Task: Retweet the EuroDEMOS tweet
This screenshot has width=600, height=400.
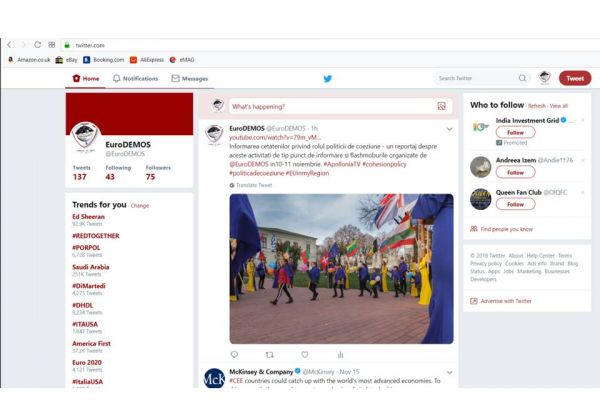Action: pyautogui.click(x=269, y=355)
